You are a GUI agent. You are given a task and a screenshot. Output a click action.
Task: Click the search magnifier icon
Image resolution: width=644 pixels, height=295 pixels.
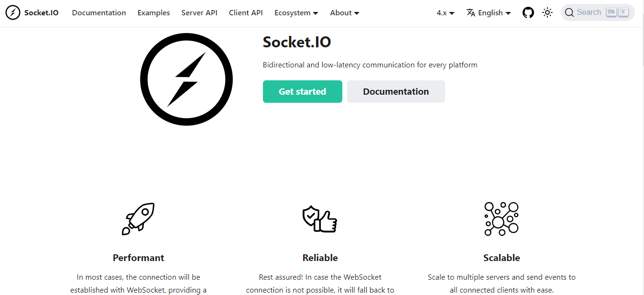pos(569,12)
